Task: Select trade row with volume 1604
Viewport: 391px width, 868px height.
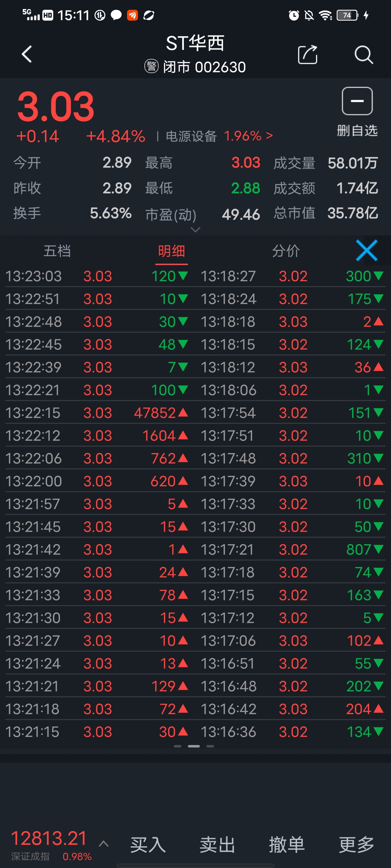Action: click(97, 435)
